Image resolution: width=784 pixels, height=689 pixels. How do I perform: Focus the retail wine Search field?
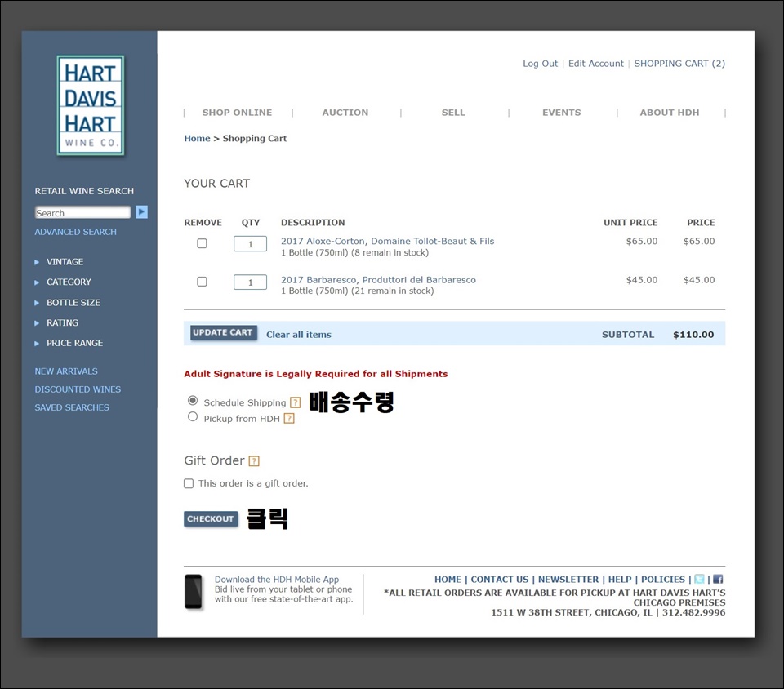point(82,213)
